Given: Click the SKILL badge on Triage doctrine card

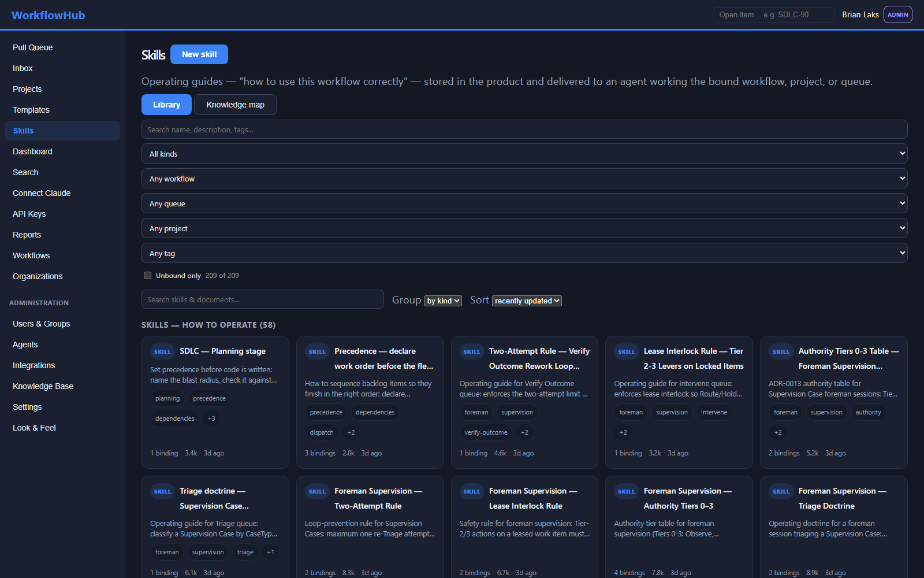Looking at the screenshot, I should coord(162,491).
